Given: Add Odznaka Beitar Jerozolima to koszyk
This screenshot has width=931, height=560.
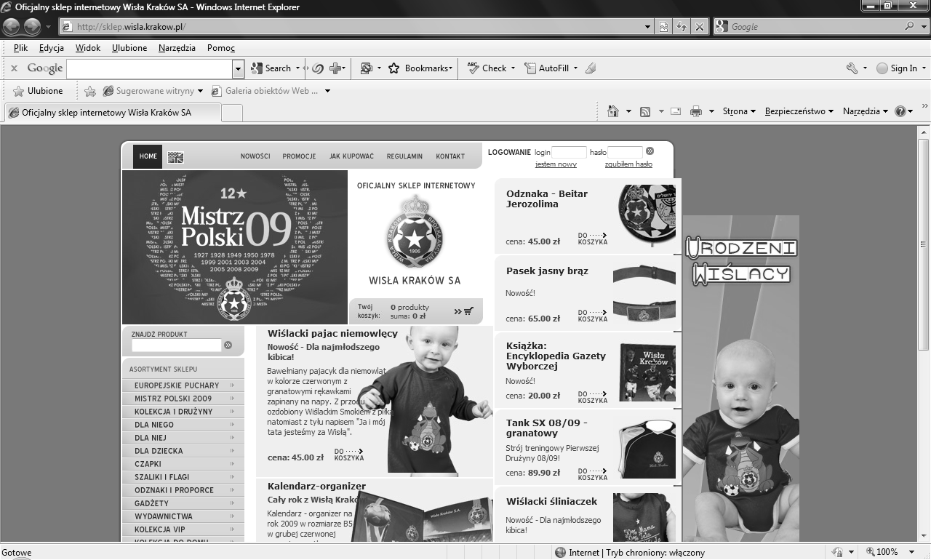Looking at the screenshot, I should tap(593, 239).
